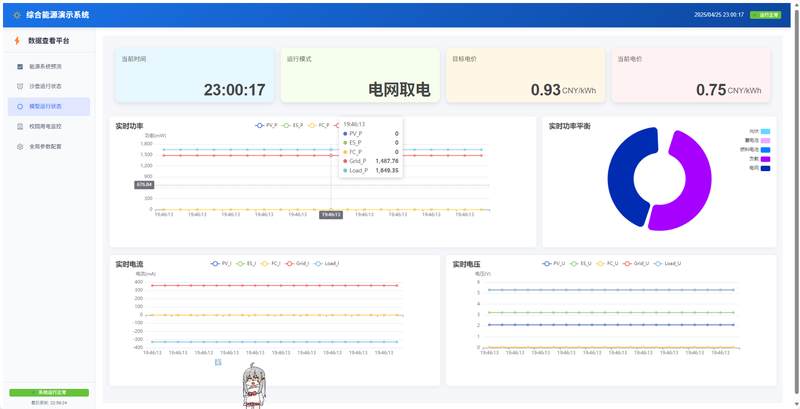Click the Grid_P 1,487.76 tooltip row
Screen dimensions: 800x409
371,161
